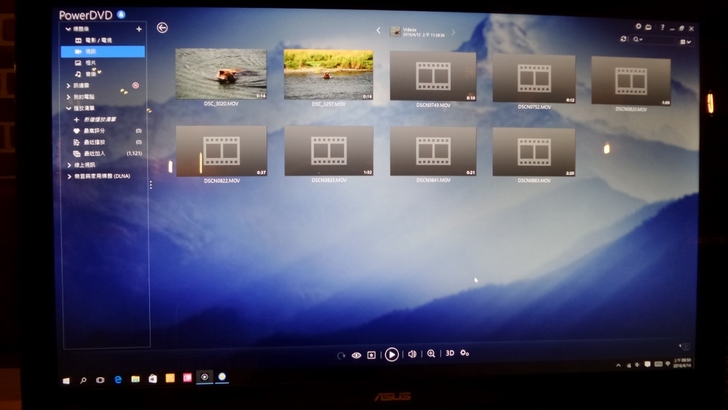The image size is (728, 410).
Task: Select the highlighted Videos (視訊) library item
Action: point(103,52)
